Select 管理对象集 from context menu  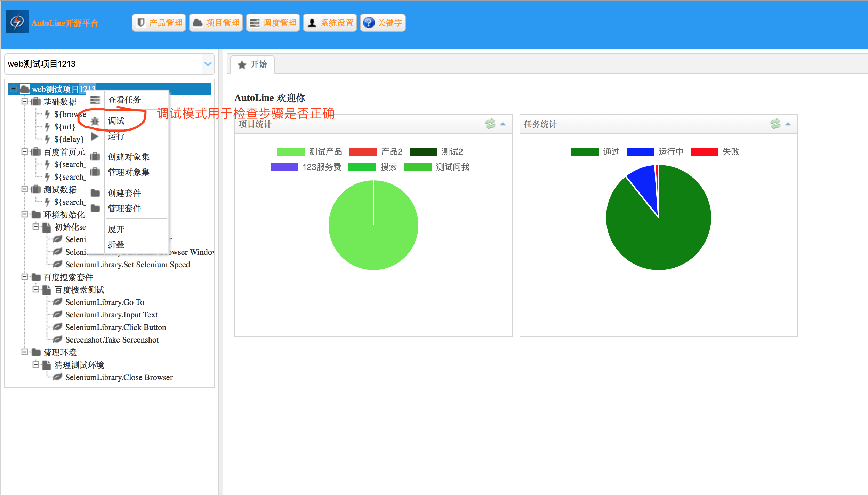coord(129,172)
